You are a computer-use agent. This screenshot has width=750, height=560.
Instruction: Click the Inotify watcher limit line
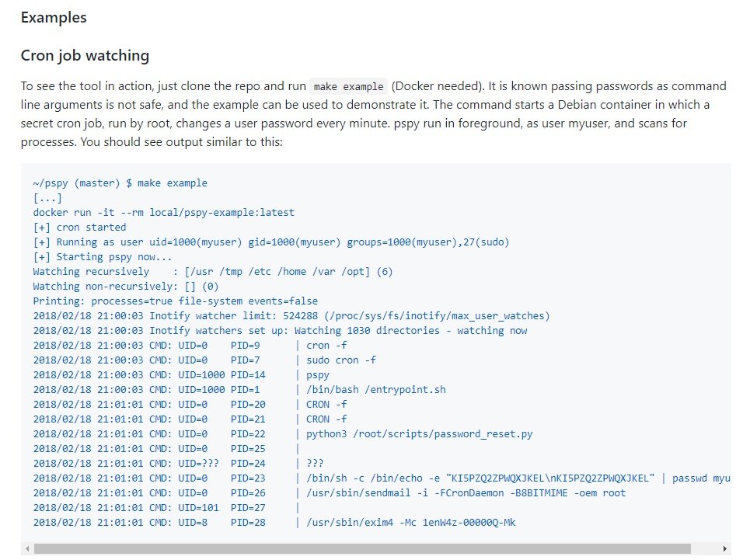291,316
